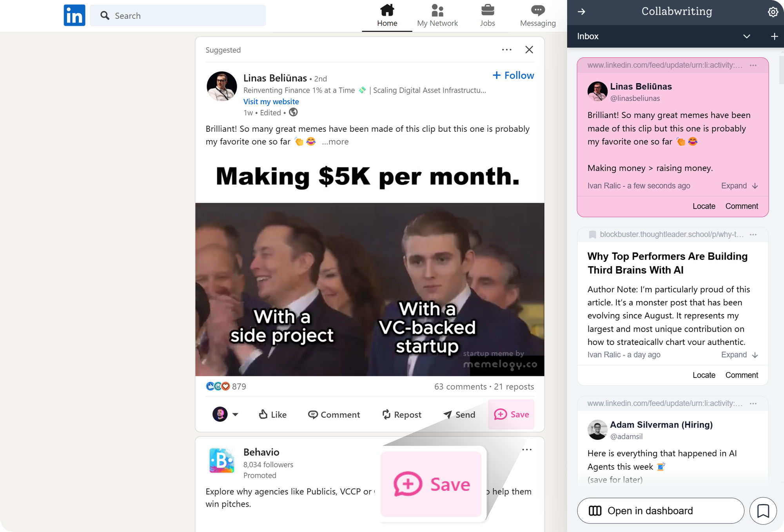Open the profile switcher dropdown beside Like
784x532 pixels.
point(235,414)
